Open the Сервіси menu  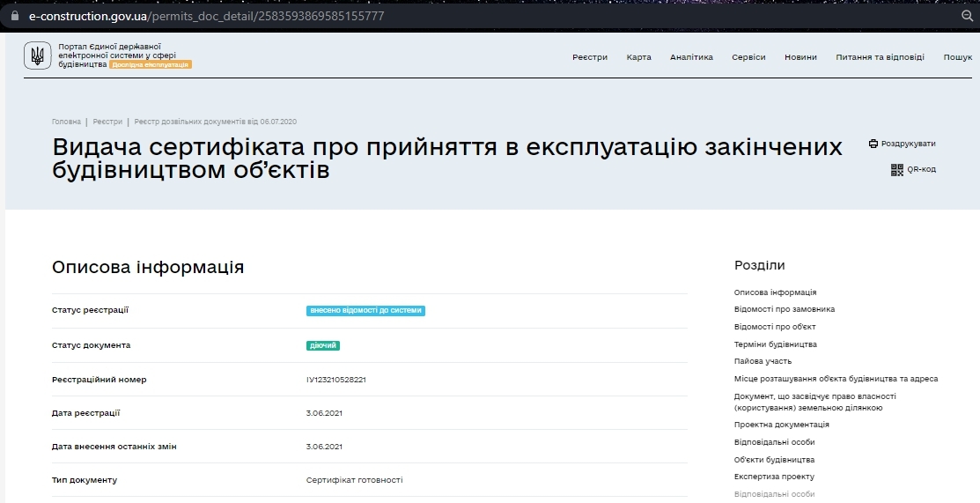point(748,57)
